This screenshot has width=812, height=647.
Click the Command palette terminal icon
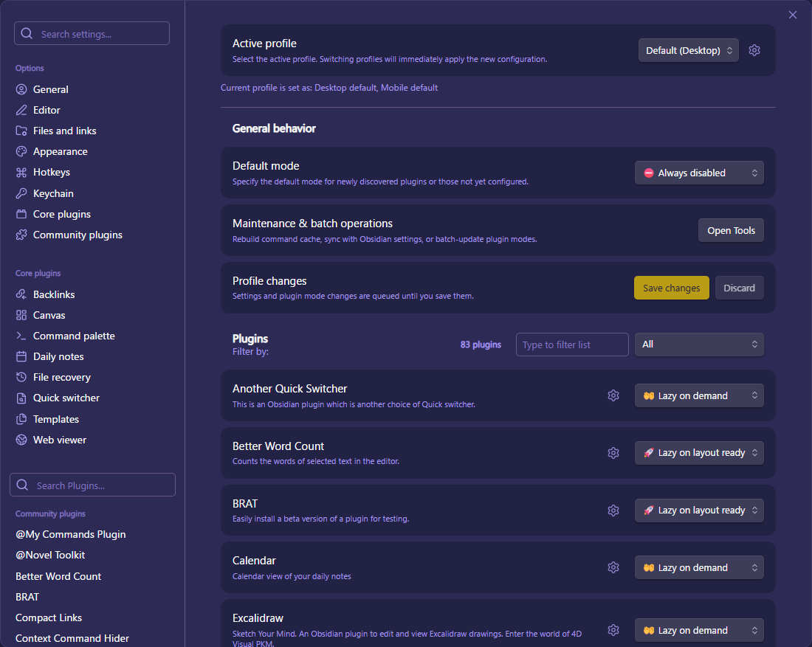point(21,336)
